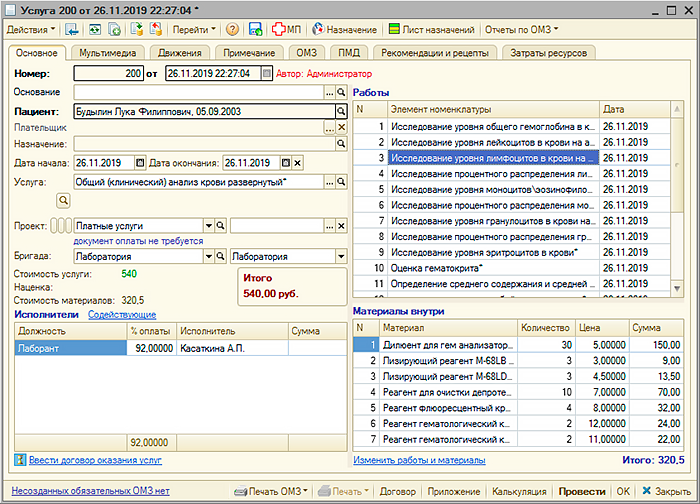Open the Действия dropdown menu
Screen dimensions: 700x504
pyautogui.click(x=32, y=30)
